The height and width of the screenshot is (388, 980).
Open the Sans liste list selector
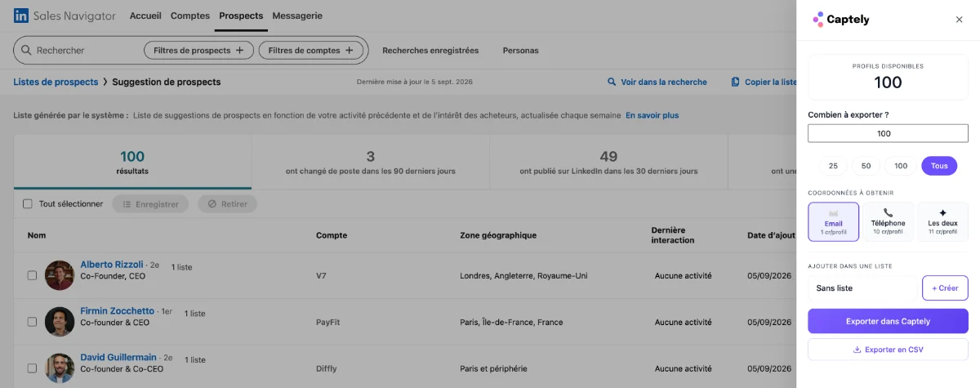[862, 288]
